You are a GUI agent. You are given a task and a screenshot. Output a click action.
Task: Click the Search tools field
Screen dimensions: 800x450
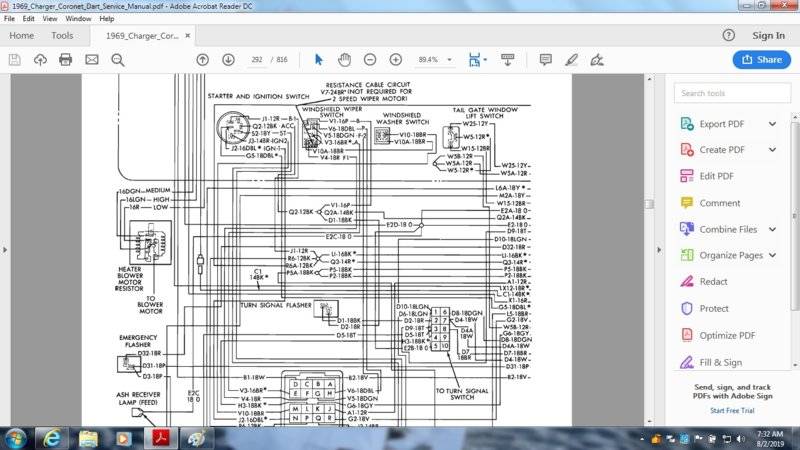(x=732, y=93)
